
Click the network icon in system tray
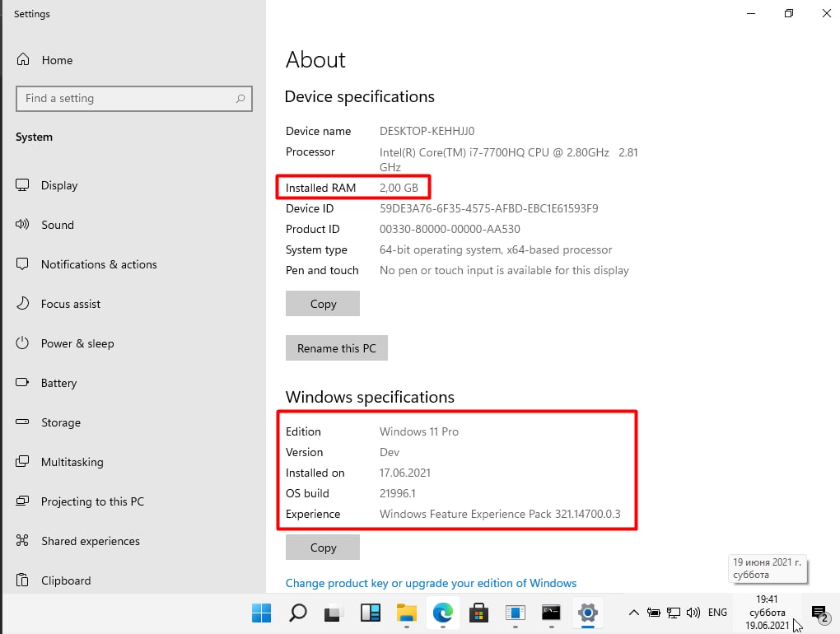tap(674, 613)
